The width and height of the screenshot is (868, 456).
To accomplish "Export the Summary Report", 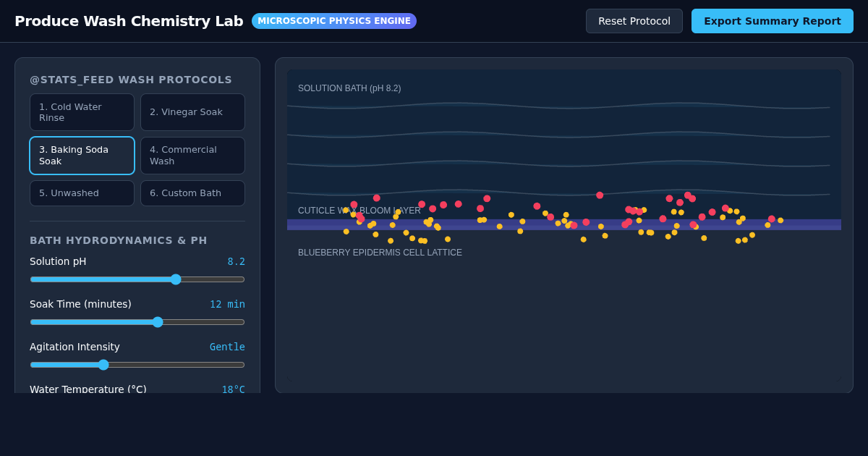I will click(773, 21).
